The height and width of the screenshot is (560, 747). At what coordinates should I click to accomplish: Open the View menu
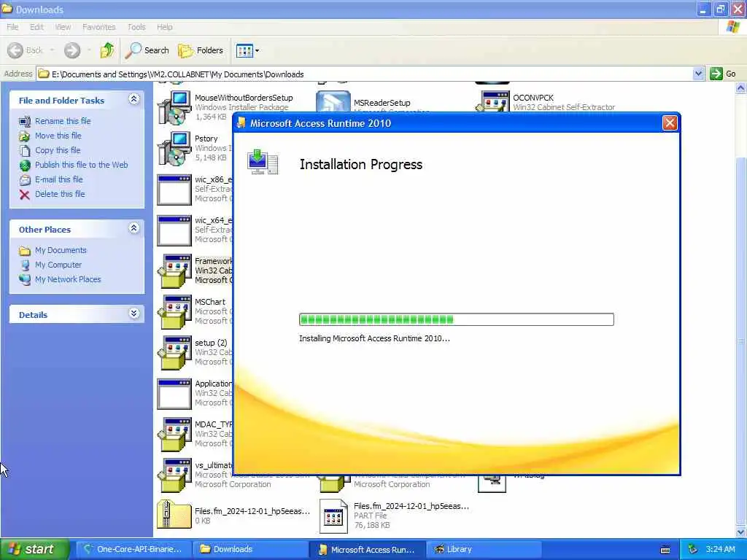click(63, 27)
